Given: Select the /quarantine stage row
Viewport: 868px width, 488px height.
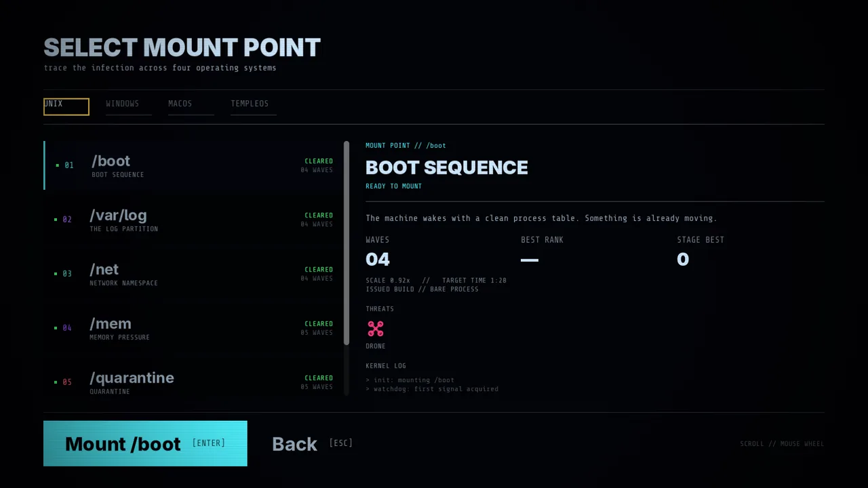Looking at the screenshot, I should click(x=193, y=382).
